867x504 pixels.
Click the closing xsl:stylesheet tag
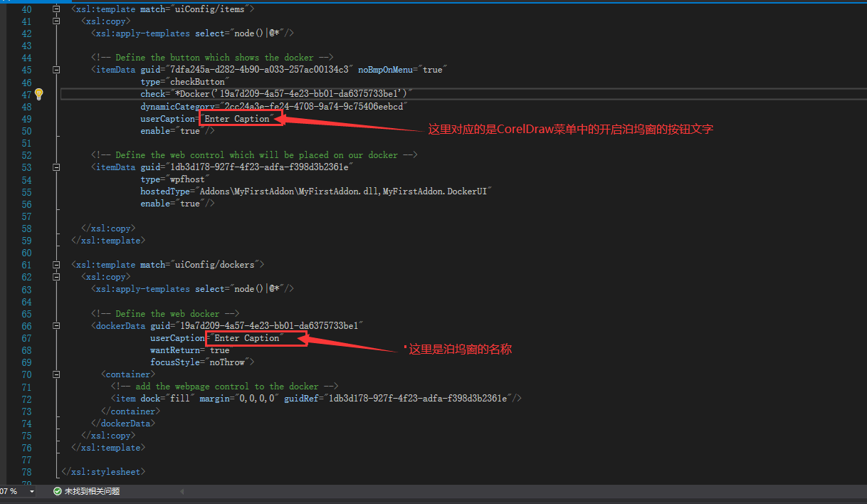103,472
